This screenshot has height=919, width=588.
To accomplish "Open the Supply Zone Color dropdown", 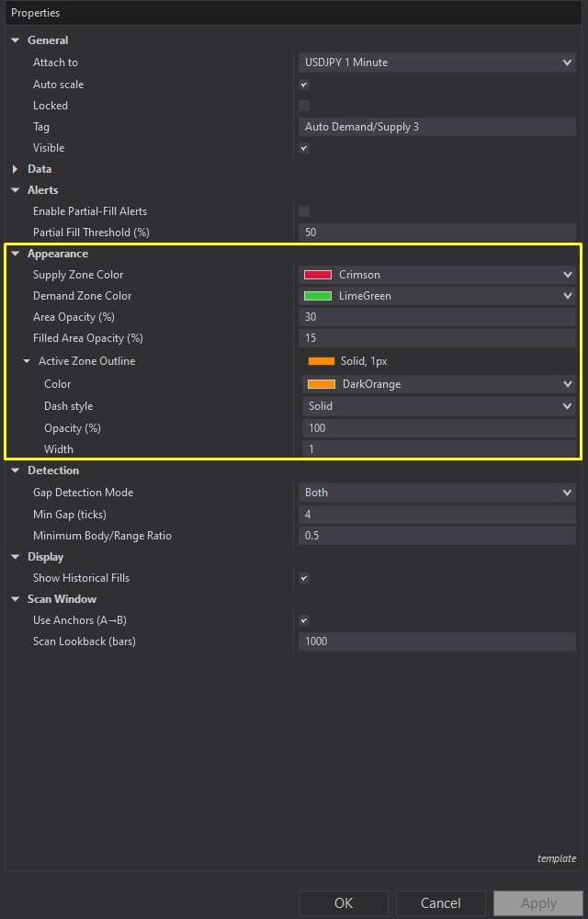I will (x=568, y=274).
